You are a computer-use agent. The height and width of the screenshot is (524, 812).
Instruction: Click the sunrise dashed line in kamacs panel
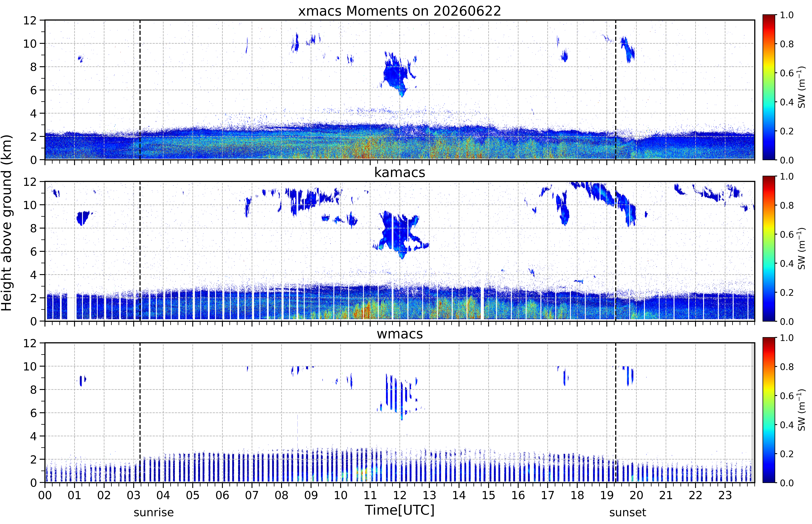[140, 251]
